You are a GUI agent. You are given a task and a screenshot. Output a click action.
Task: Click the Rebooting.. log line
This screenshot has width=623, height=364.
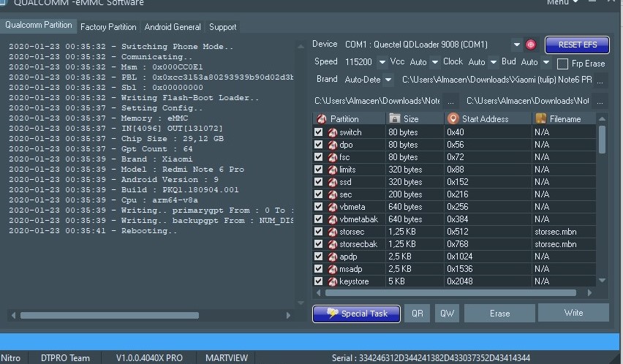(93, 231)
